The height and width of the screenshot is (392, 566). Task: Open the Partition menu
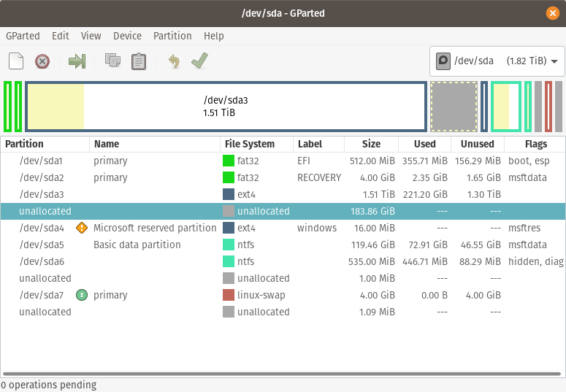click(172, 36)
